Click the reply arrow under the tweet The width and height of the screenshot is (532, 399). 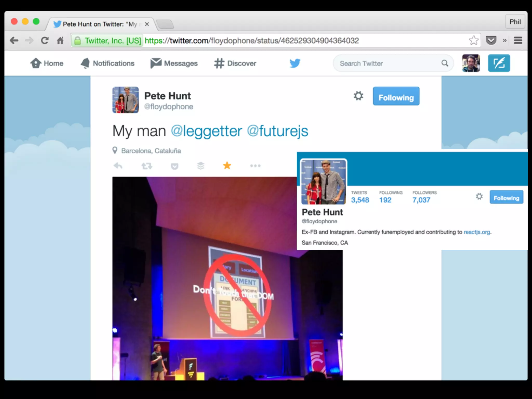118,166
